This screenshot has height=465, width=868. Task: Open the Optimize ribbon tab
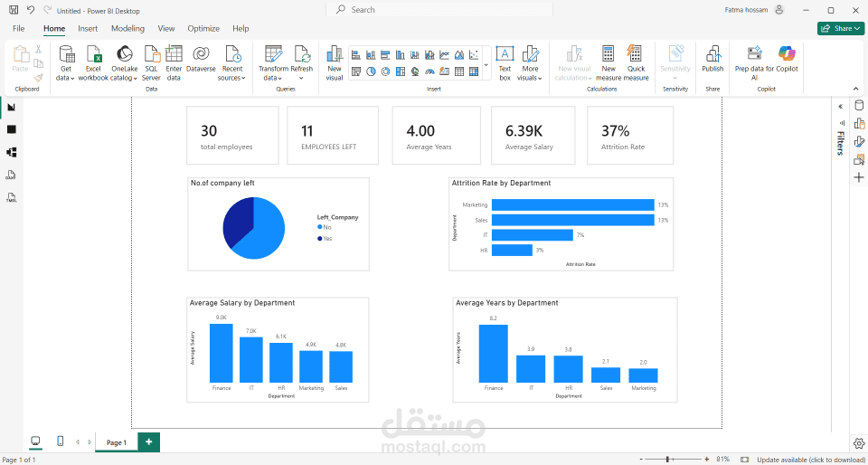[x=203, y=28]
